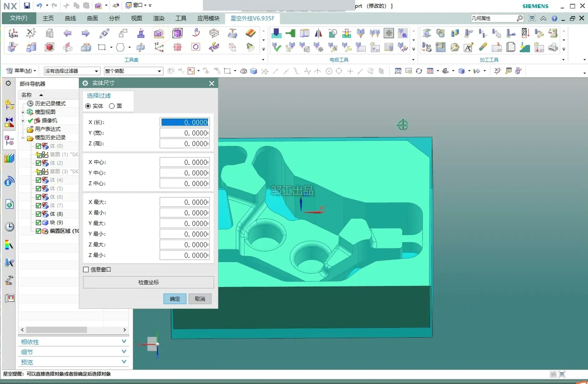Click the purple left arrow tool icon
Image resolution: width=588 pixels, height=384 pixels.
(x=67, y=33)
